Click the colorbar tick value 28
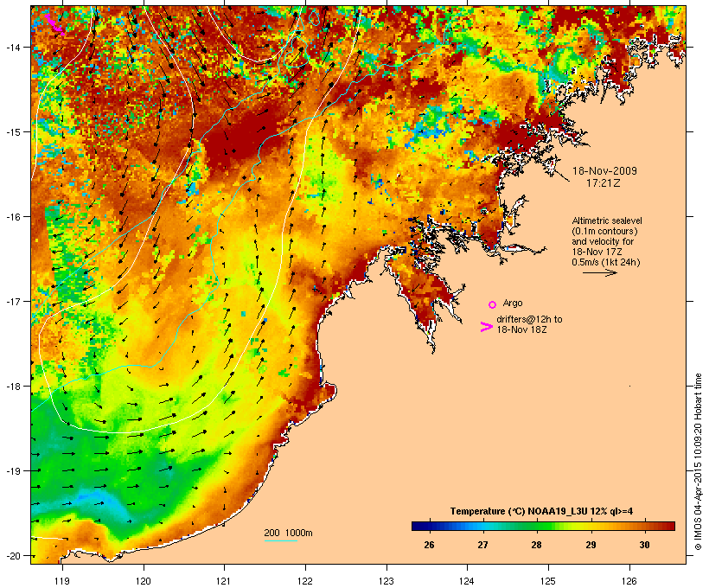This screenshot has width=709, height=588. [x=536, y=545]
